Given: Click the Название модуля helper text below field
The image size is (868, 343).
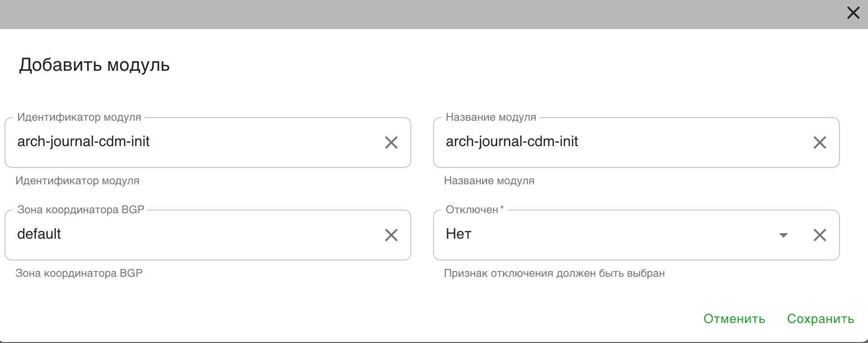Looking at the screenshot, I should pos(489,181).
